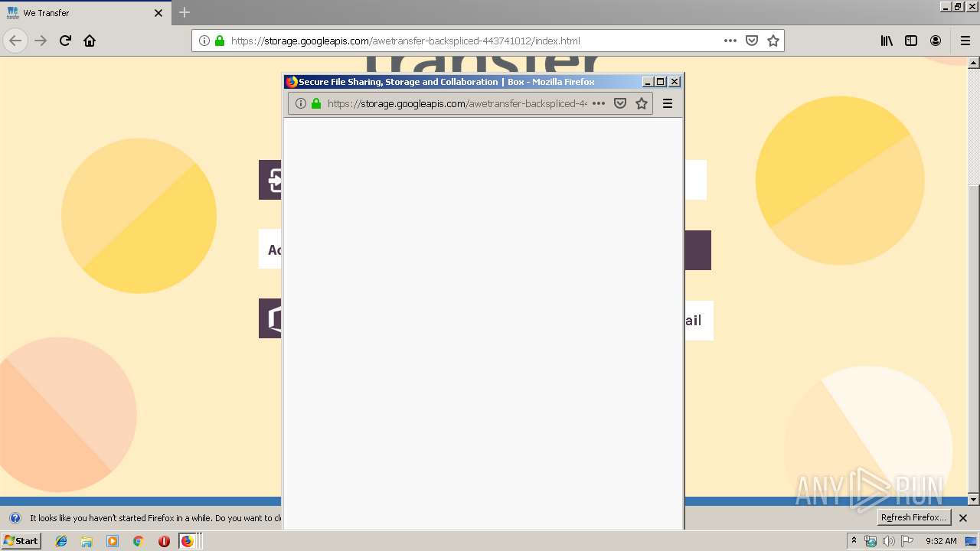Viewport: 980px width, 551px height.
Task: Open page actions menu in main address bar
Action: 730,41
